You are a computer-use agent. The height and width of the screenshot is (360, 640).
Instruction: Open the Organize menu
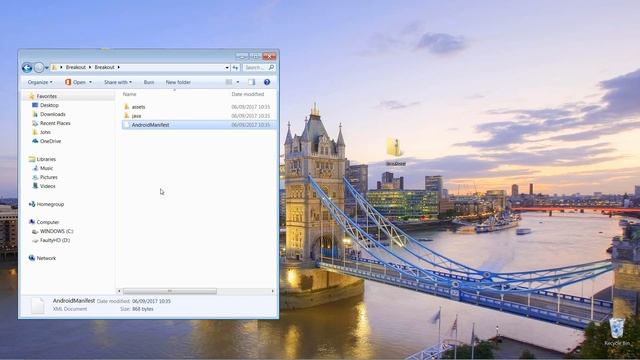(40, 82)
